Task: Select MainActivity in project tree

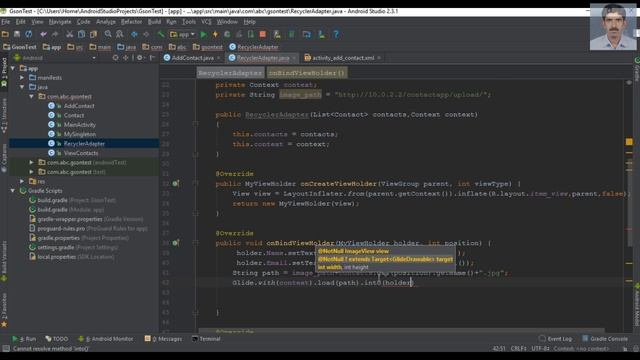Action: [80, 125]
